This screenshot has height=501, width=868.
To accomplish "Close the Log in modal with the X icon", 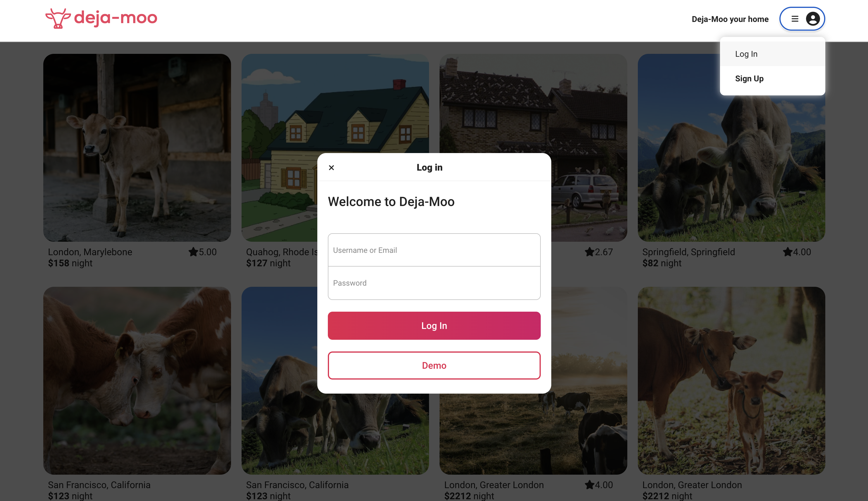I will tap(331, 168).
